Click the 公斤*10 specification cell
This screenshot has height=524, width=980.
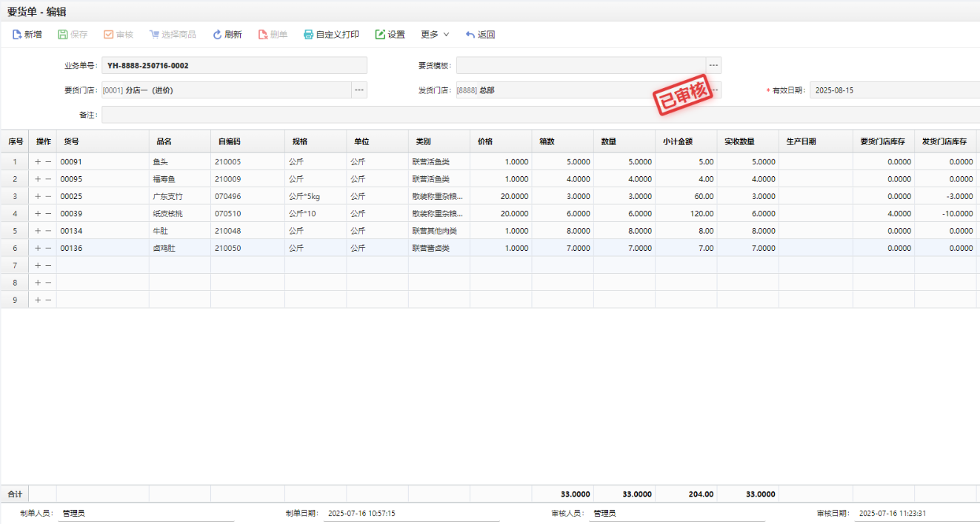(316, 213)
